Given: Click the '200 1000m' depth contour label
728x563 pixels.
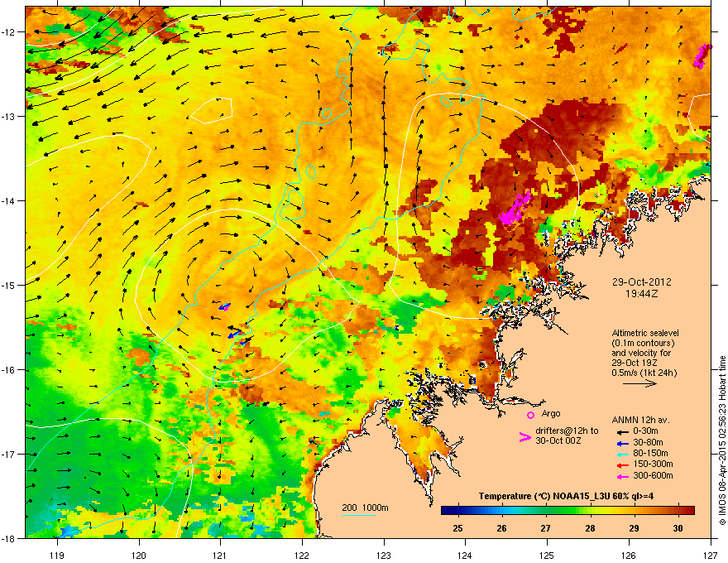Looking at the screenshot, I should pos(365,508).
